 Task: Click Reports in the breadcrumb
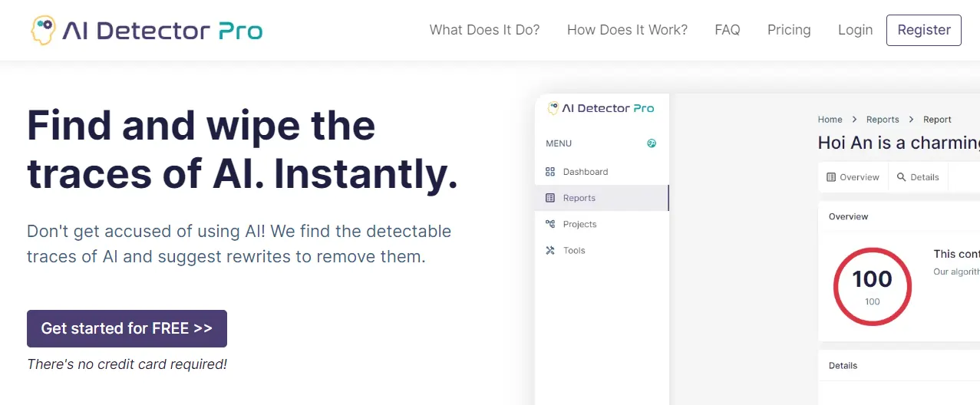tap(883, 120)
